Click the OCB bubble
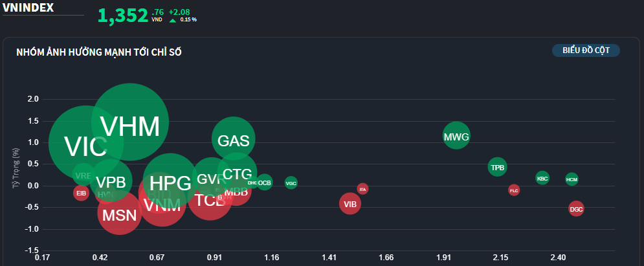 tap(265, 183)
